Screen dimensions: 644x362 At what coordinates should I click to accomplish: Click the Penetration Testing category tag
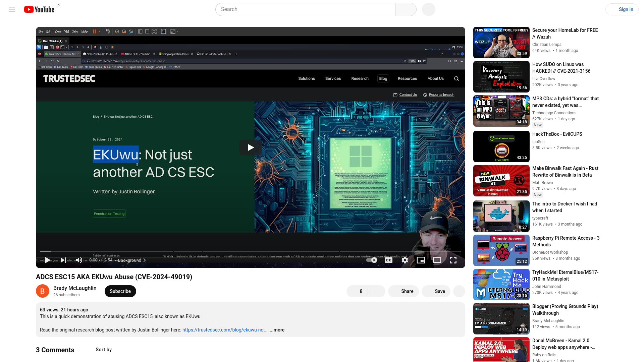pos(109,214)
